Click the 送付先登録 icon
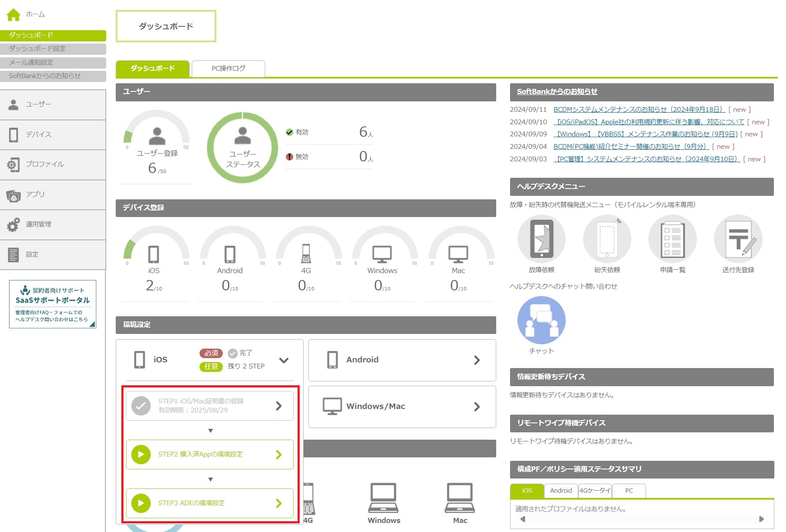 tap(738, 239)
